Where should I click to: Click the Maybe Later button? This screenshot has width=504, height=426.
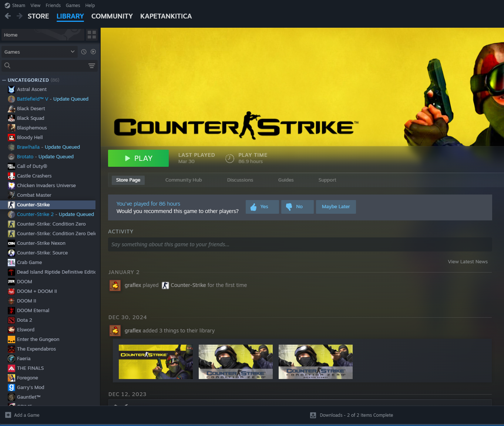336,207
